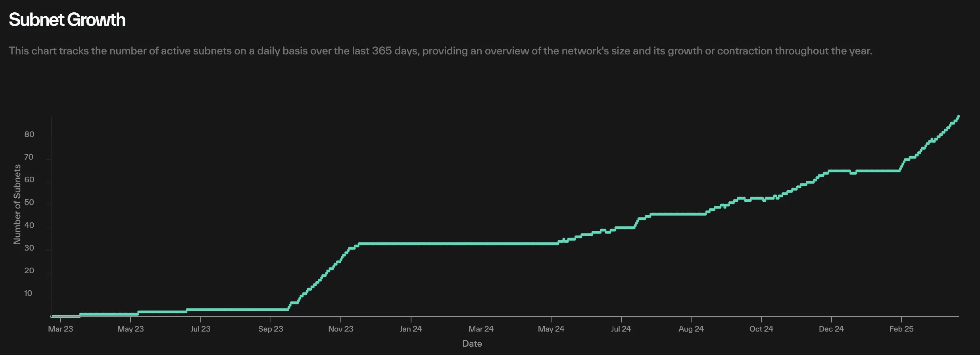This screenshot has height=355, width=980.
Task: Select the Nov 23 date tick label
Action: (x=340, y=329)
